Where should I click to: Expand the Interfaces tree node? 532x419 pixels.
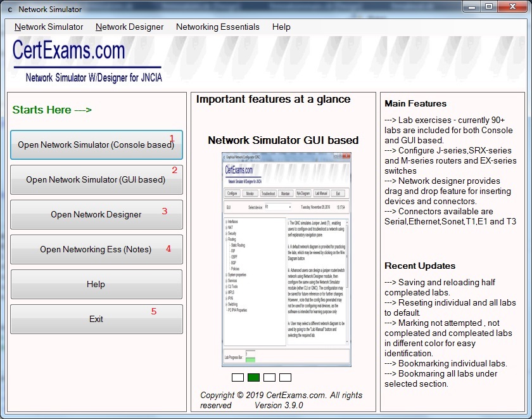coord(227,221)
